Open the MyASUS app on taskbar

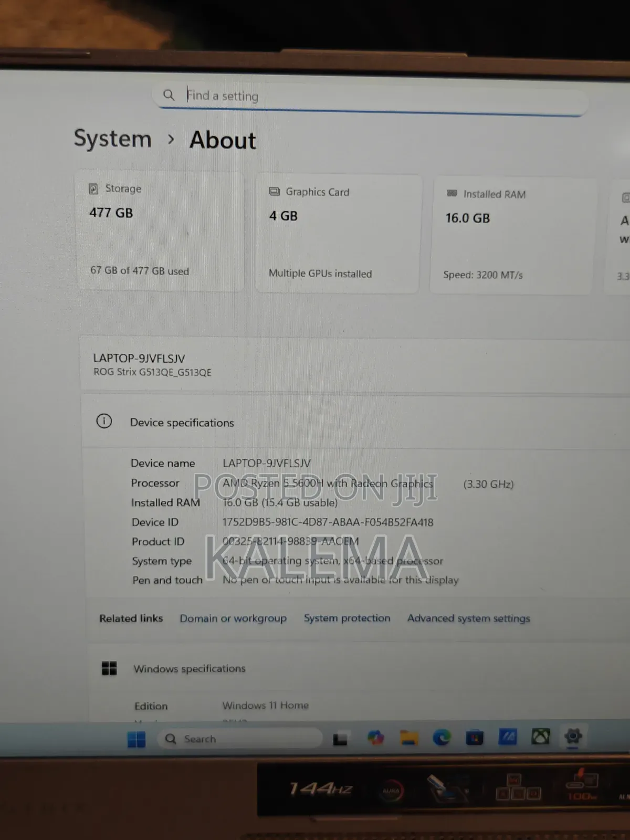(508, 737)
